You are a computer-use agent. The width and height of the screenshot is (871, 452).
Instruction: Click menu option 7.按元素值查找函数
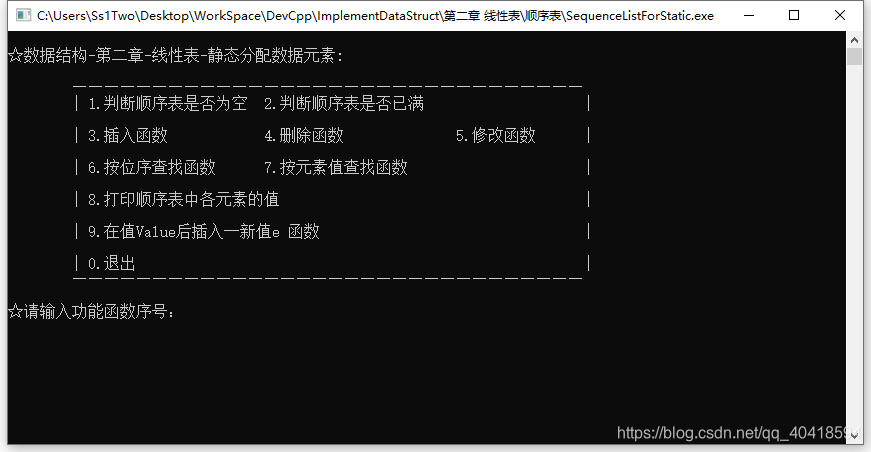pos(336,168)
